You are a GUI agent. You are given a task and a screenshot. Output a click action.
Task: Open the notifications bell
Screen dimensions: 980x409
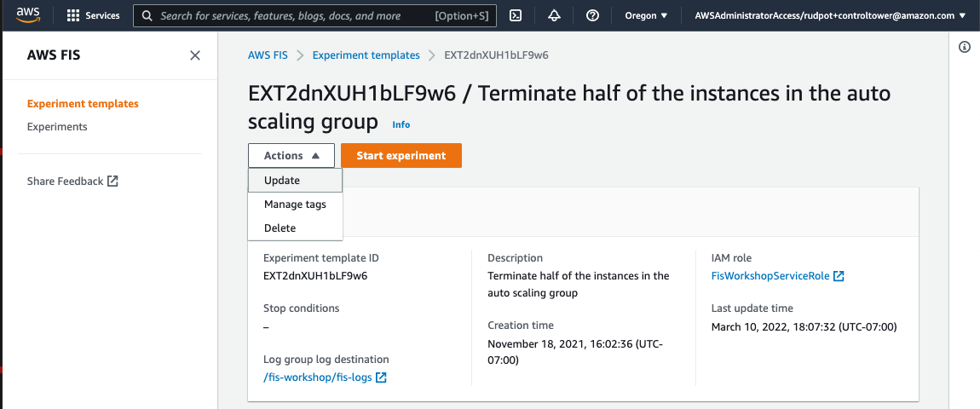tap(554, 15)
